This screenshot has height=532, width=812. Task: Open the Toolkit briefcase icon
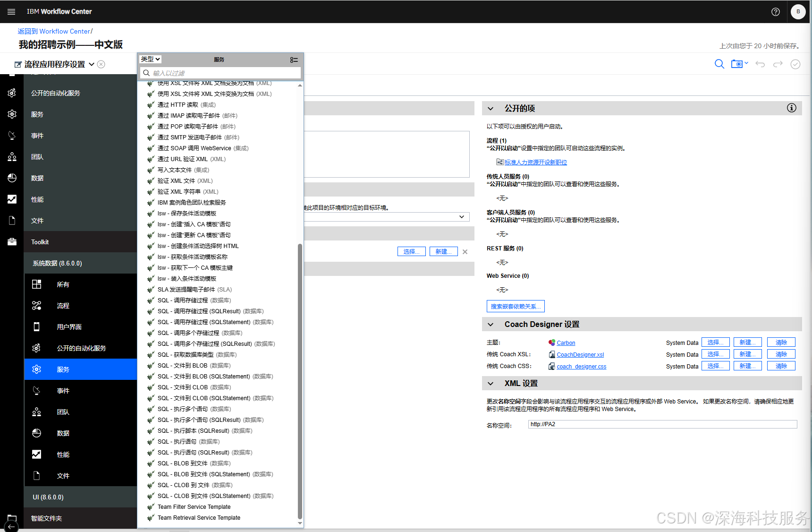click(x=12, y=242)
